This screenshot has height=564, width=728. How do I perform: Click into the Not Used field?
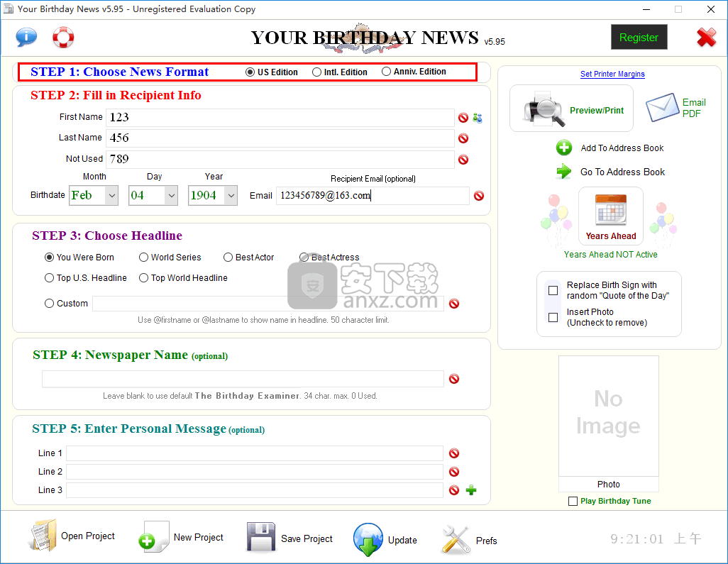point(280,159)
